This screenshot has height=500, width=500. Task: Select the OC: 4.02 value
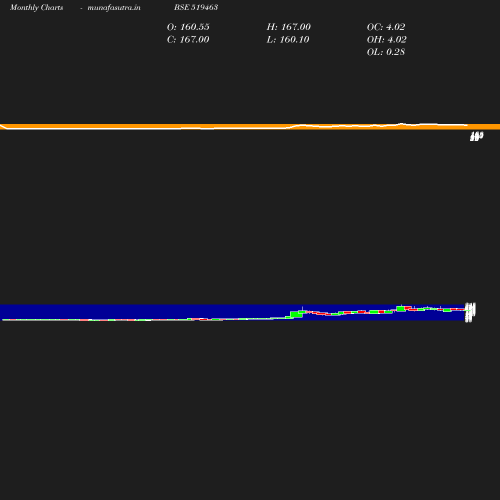[386, 27]
